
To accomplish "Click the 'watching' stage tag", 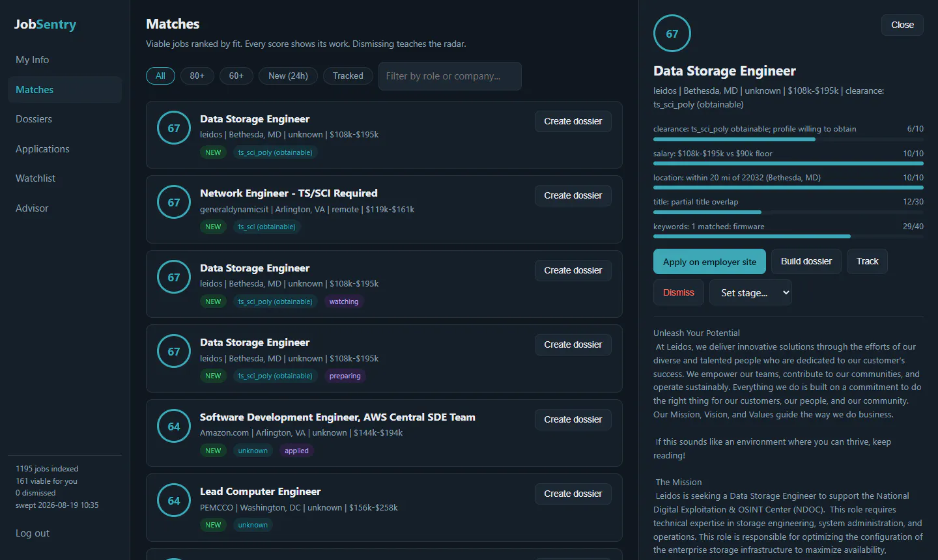I will click(344, 301).
